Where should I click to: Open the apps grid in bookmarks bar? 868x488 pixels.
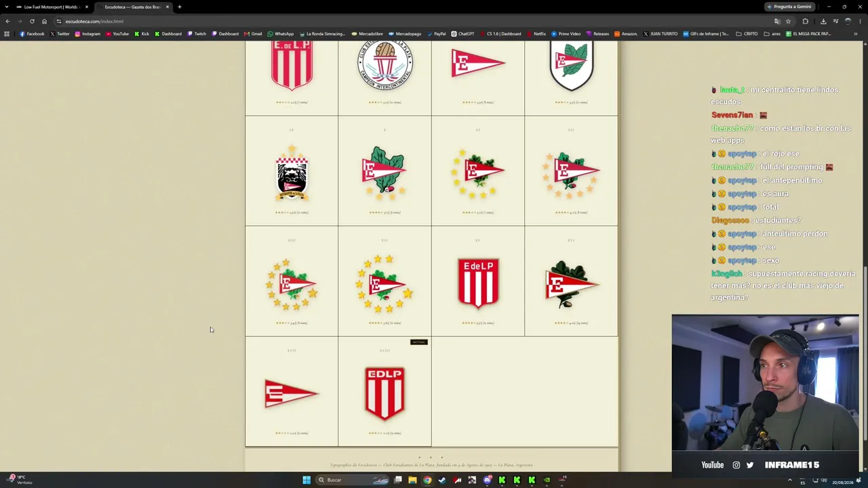pos(7,34)
